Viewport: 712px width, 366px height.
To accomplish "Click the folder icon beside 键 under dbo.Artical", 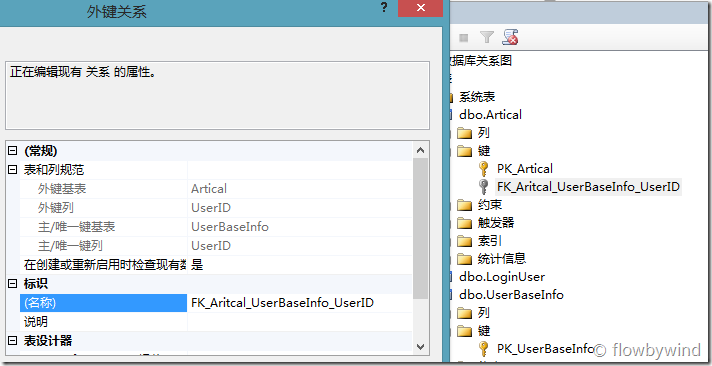I will (465, 151).
